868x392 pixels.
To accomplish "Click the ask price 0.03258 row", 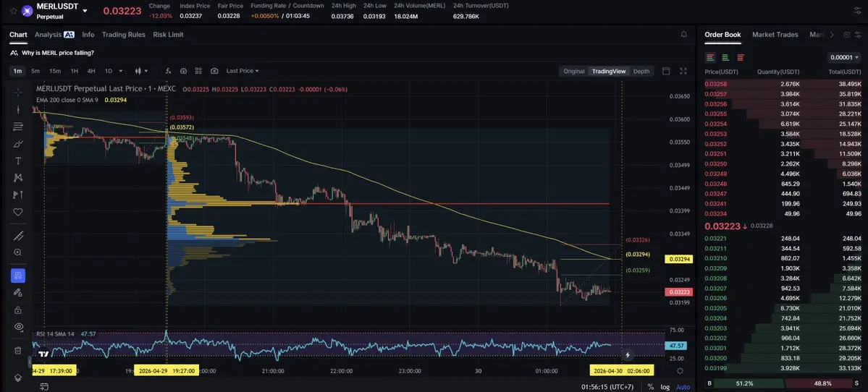I will pos(783,84).
